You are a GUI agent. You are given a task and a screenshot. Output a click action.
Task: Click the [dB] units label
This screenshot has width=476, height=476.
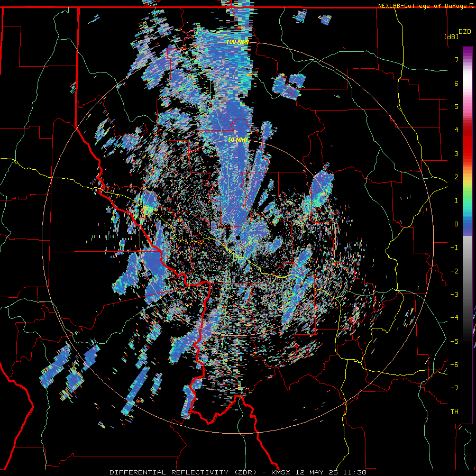(451, 36)
